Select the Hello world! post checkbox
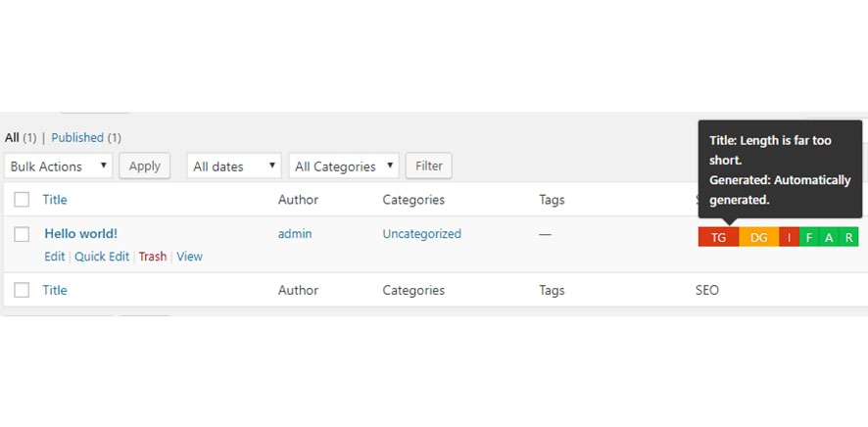This screenshot has height=427, width=868. tap(22, 234)
